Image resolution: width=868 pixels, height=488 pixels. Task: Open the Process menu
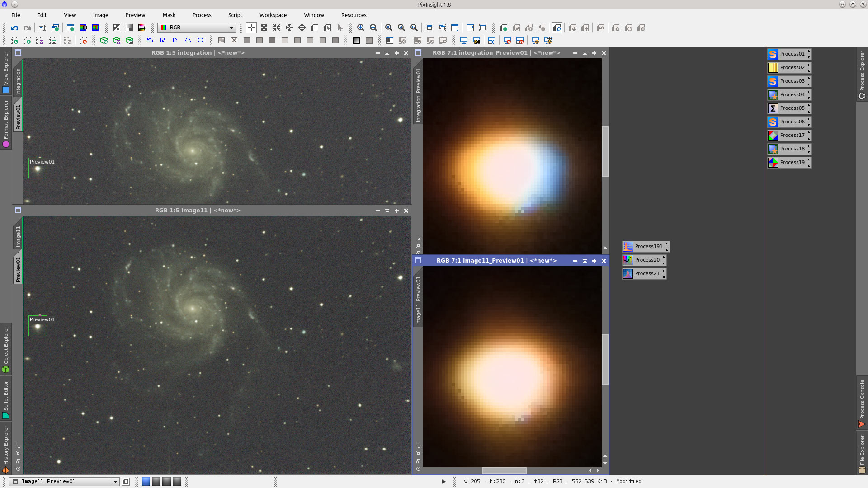coord(202,15)
